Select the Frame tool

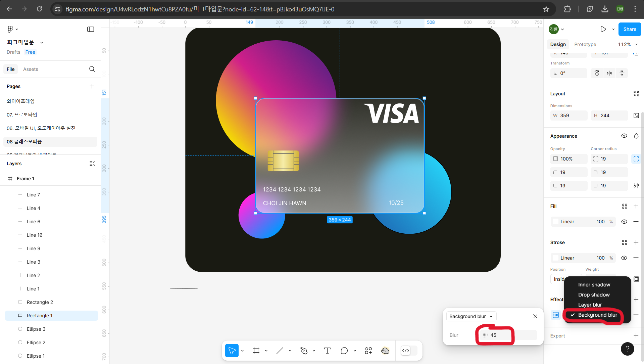click(256, 351)
